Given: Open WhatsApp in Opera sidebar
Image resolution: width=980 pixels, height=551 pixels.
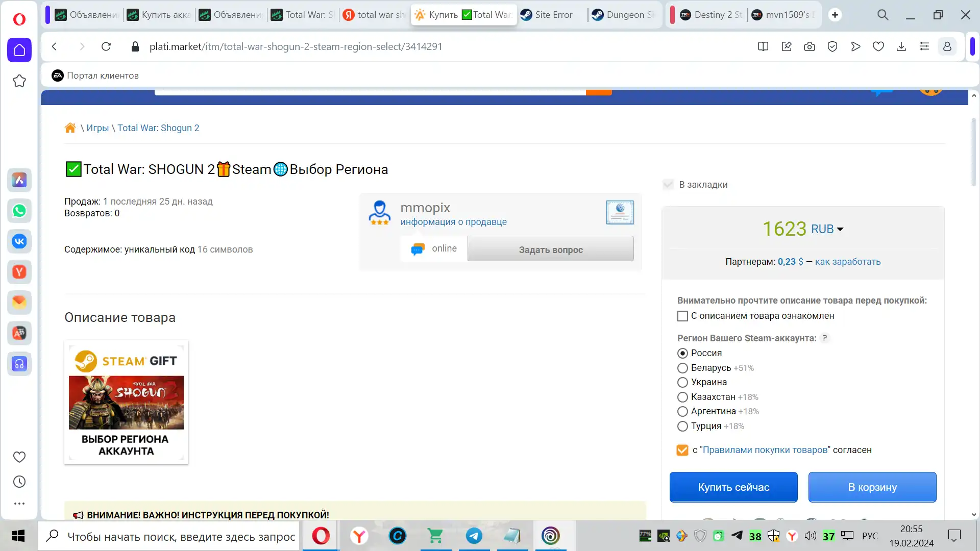Looking at the screenshot, I should pos(19,211).
